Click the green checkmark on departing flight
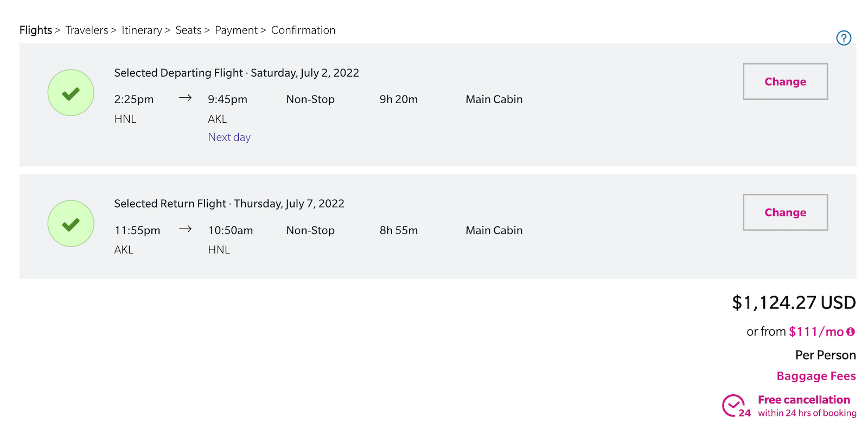 (71, 92)
